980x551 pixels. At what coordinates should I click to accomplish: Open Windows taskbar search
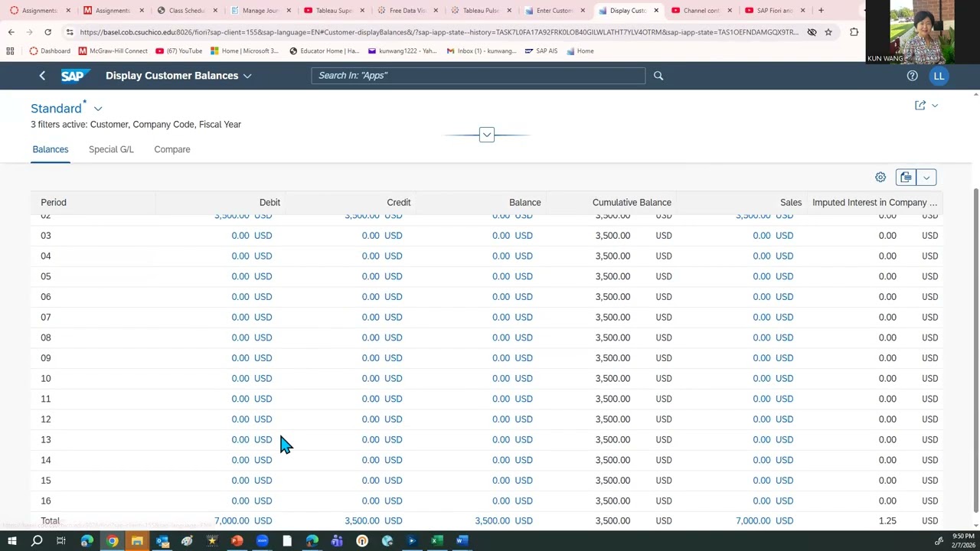[x=37, y=541]
